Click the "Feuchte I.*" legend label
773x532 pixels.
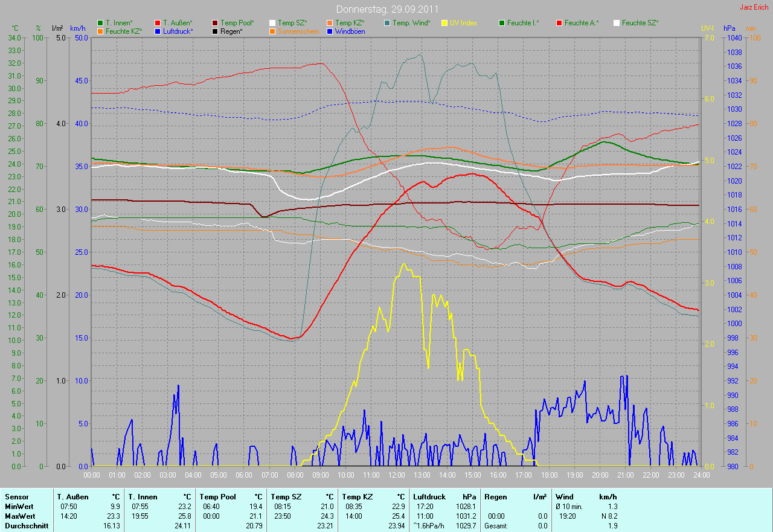tap(523, 23)
